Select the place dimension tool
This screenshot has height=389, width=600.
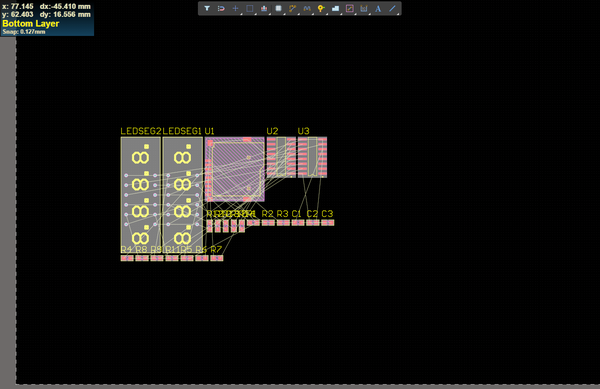[x=364, y=8]
